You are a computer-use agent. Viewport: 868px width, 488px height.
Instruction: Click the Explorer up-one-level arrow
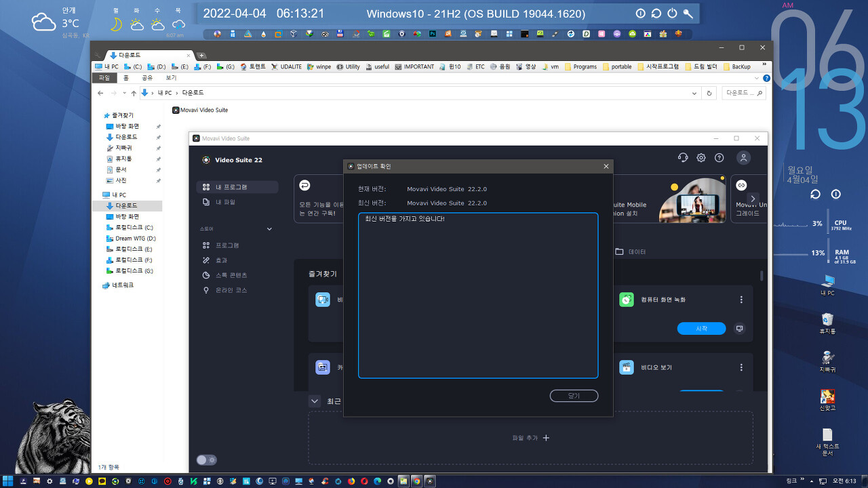[x=134, y=93]
